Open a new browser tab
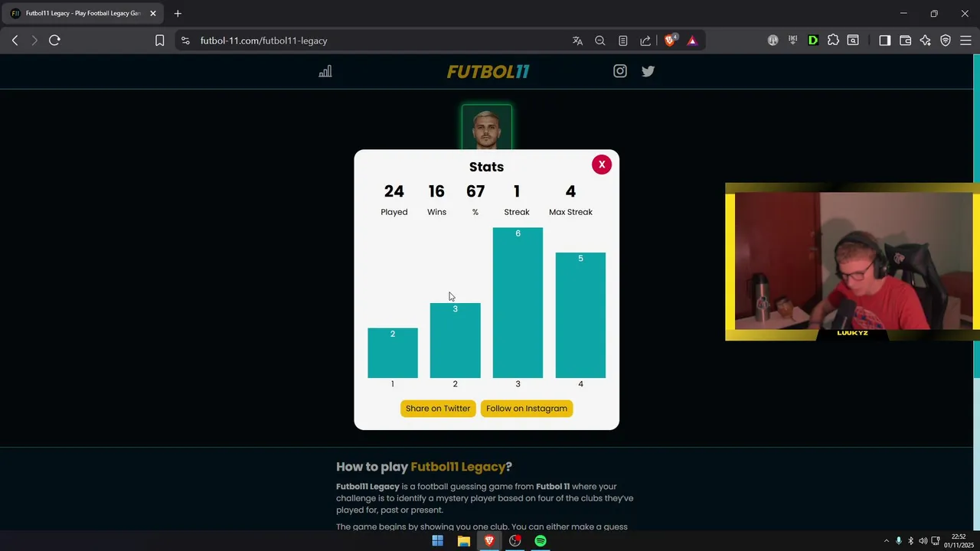This screenshot has width=980, height=551. tap(178, 13)
